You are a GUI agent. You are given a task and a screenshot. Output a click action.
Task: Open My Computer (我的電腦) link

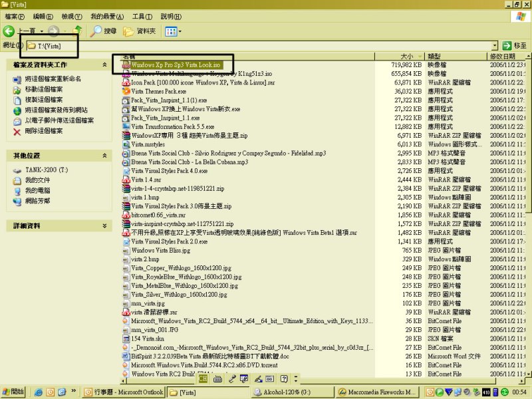(x=37, y=190)
